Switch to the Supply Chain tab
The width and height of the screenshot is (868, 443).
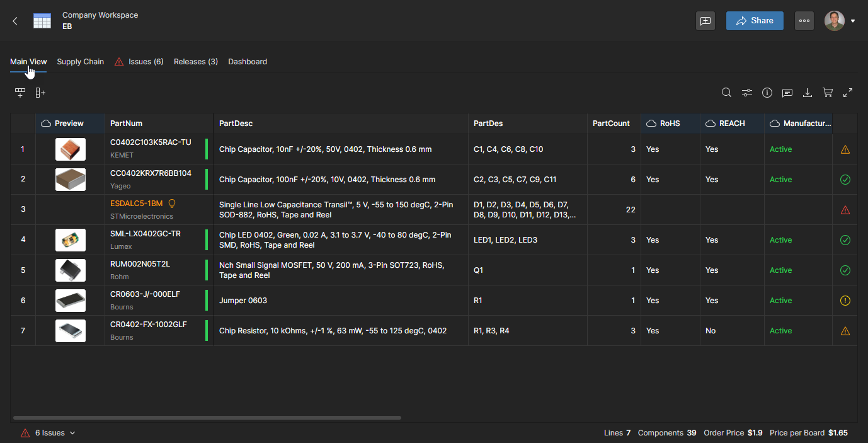(80, 62)
